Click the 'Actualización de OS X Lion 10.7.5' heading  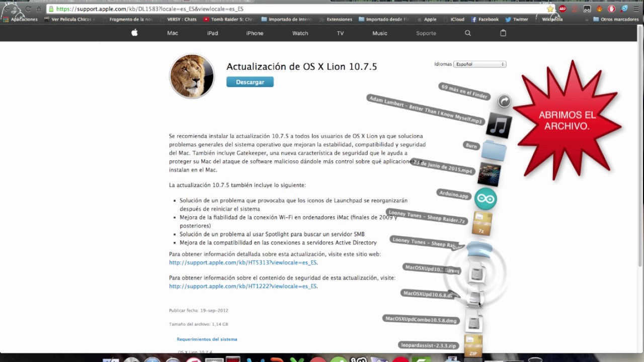[301, 66]
